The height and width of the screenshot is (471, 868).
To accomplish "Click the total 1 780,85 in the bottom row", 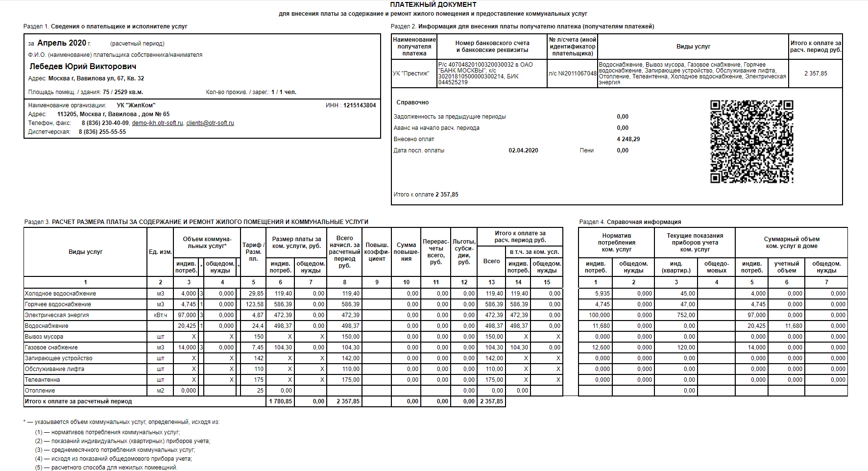I will [x=281, y=401].
